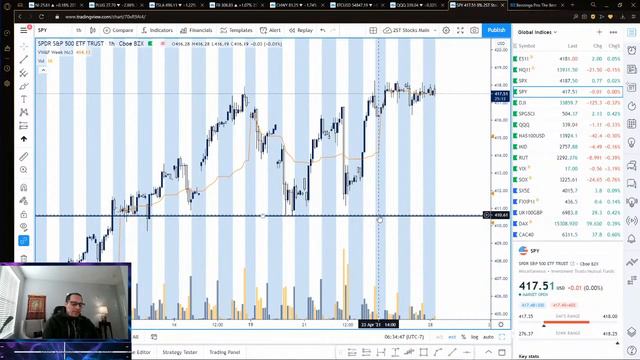The image size is (640, 360).
Task: Toggle extended hours ext session
Action: click(x=452, y=337)
